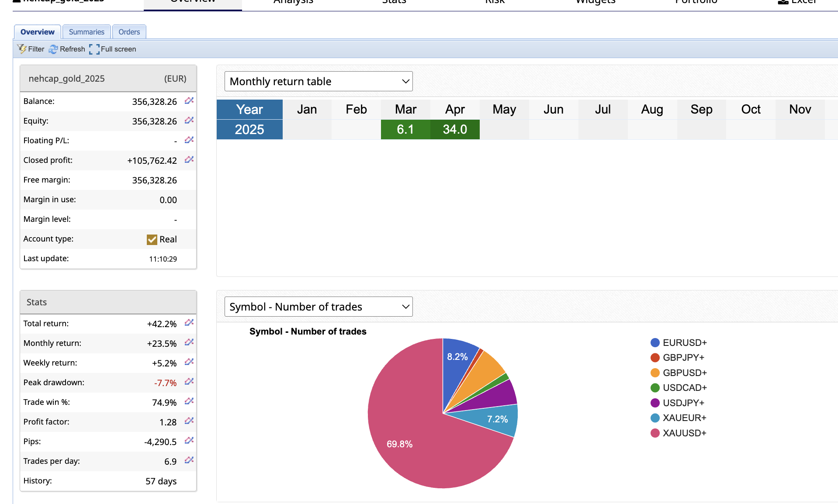Open chart icon for Peak drawdown
The width and height of the screenshot is (838, 504).
(x=189, y=382)
